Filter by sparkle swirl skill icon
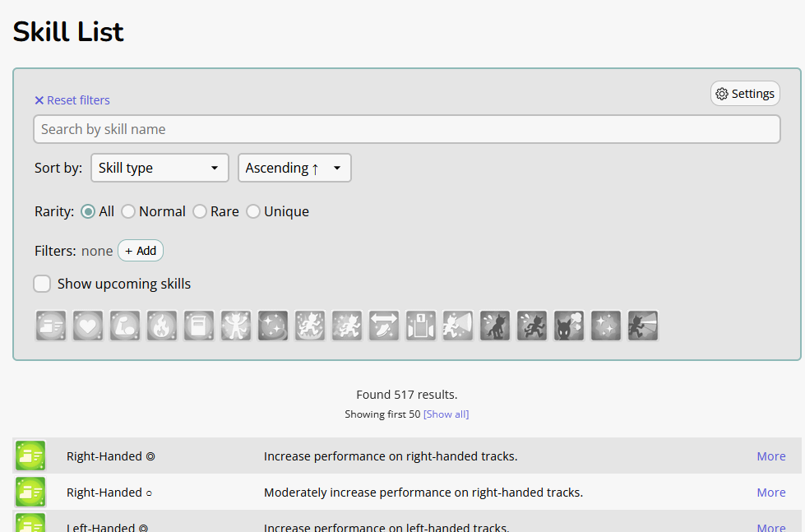 click(273, 326)
